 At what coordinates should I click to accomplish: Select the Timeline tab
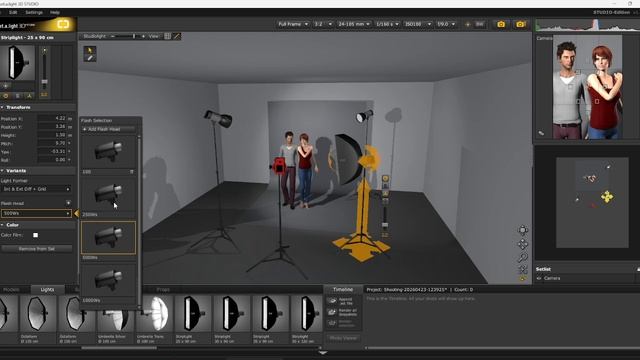point(343,289)
